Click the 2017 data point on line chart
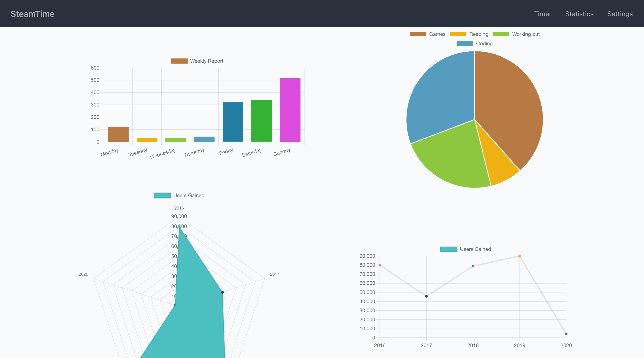The width and height of the screenshot is (644, 358). 426,296
